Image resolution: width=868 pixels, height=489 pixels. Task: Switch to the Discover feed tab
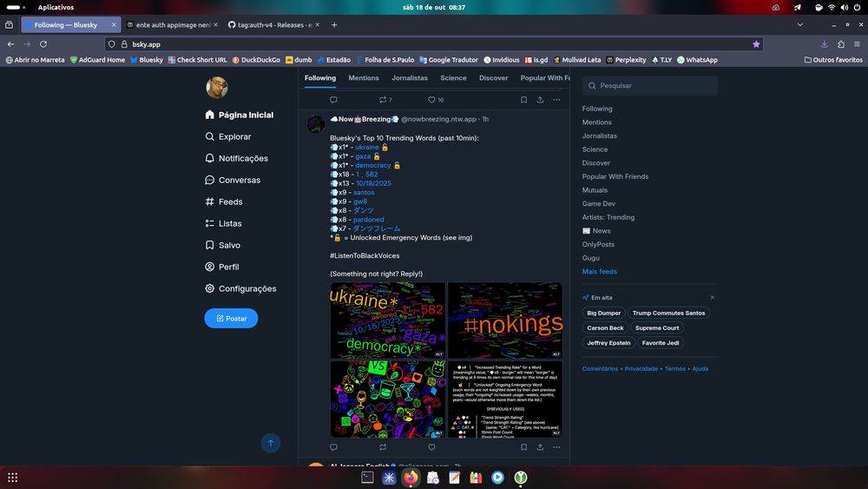click(493, 78)
